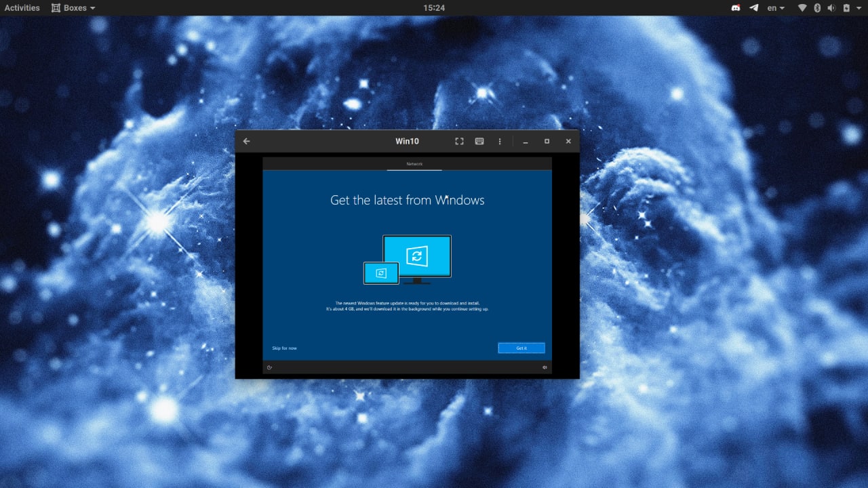868x488 pixels.
Task: Click the volume icon in the Windows setup bar
Action: 545,367
